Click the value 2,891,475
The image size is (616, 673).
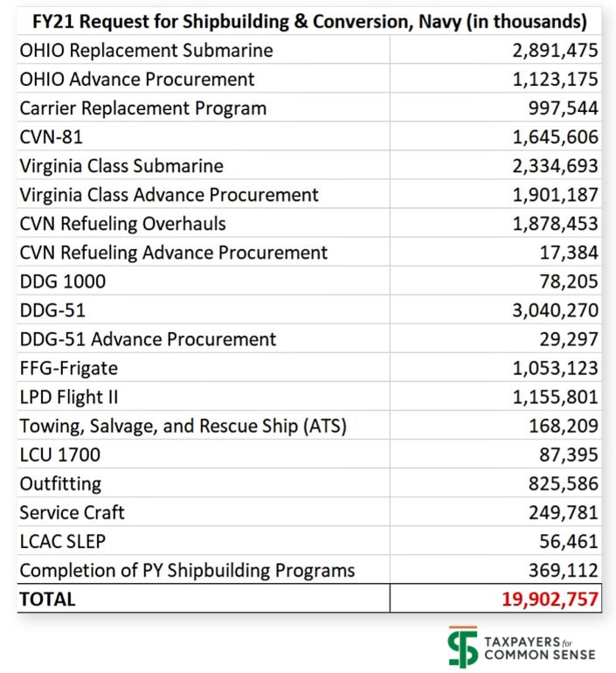[x=555, y=50]
